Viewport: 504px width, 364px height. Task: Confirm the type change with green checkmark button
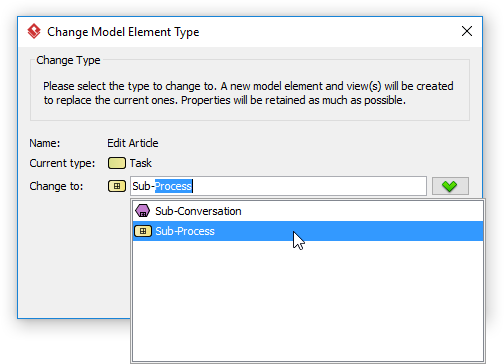click(450, 186)
